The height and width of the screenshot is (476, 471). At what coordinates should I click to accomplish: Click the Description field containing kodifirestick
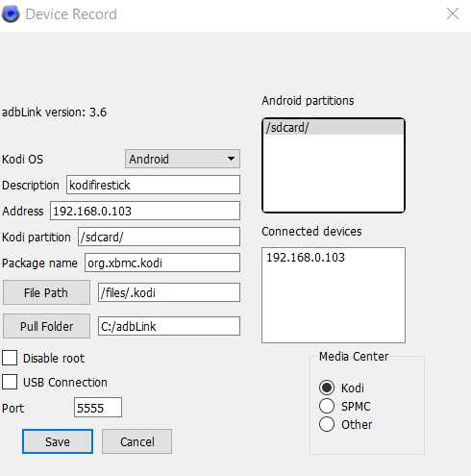tap(153, 185)
